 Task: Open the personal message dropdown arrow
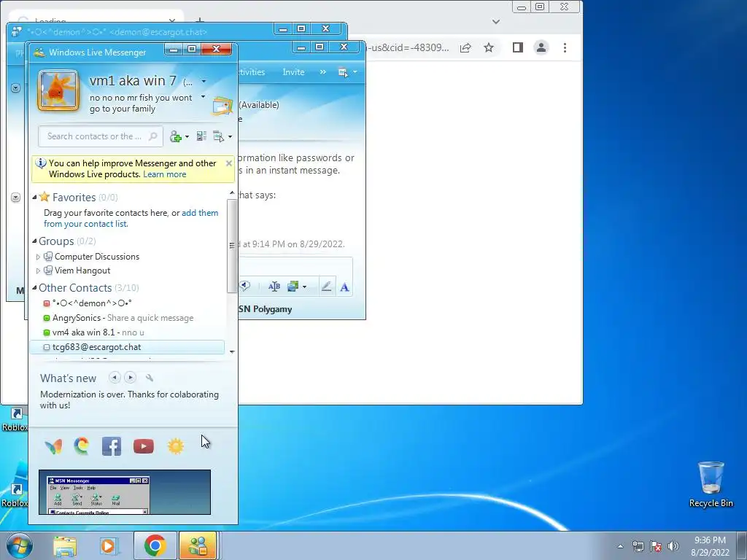point(203,97)
